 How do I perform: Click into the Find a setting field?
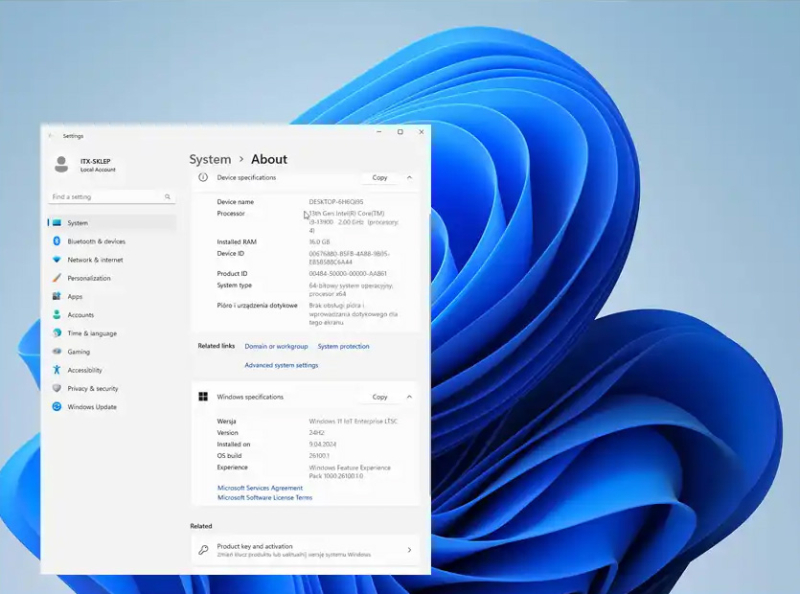(x=112, y=196)
